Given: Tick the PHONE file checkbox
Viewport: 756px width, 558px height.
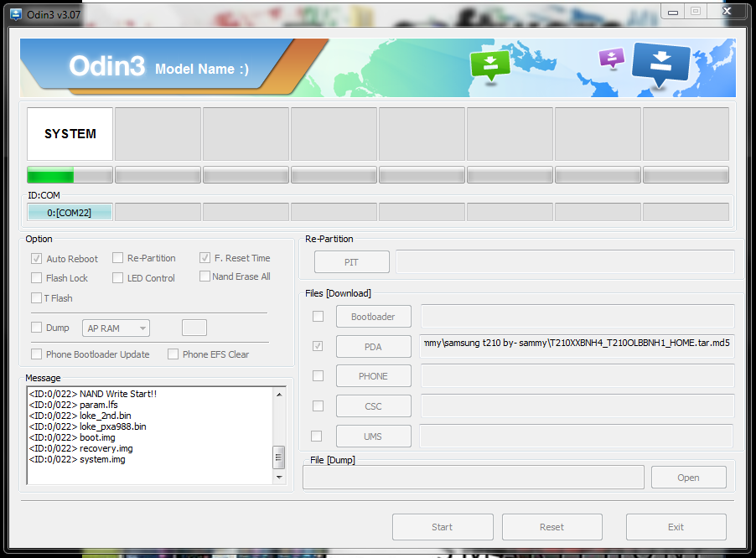Looking at the screenshot, I should coord(318,375).
